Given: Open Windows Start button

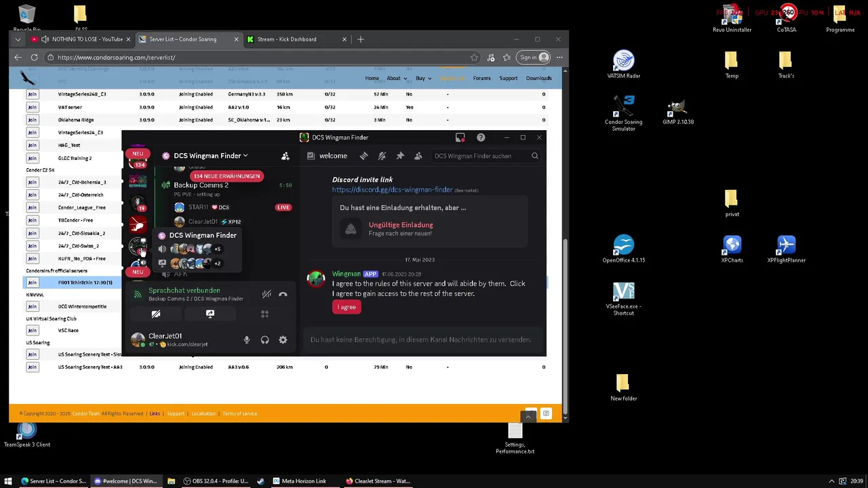Looking at the screenshot, I should point(8,481).
